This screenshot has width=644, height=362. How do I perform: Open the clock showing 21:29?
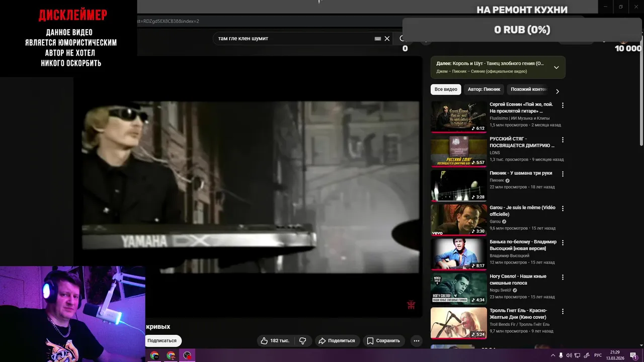[615, 355]
